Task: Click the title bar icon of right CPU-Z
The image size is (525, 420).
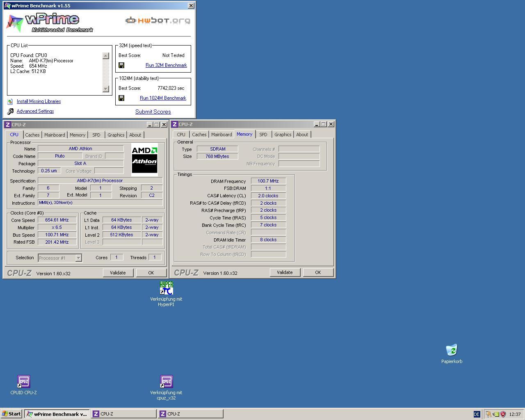Action: pyautogui.click(x=174, y=124)
